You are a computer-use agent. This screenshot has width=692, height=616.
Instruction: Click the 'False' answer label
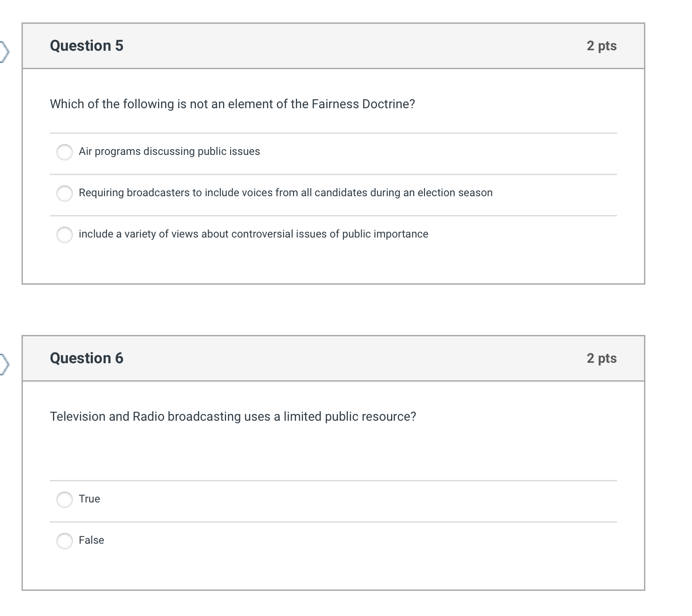(x=91, y=540)
